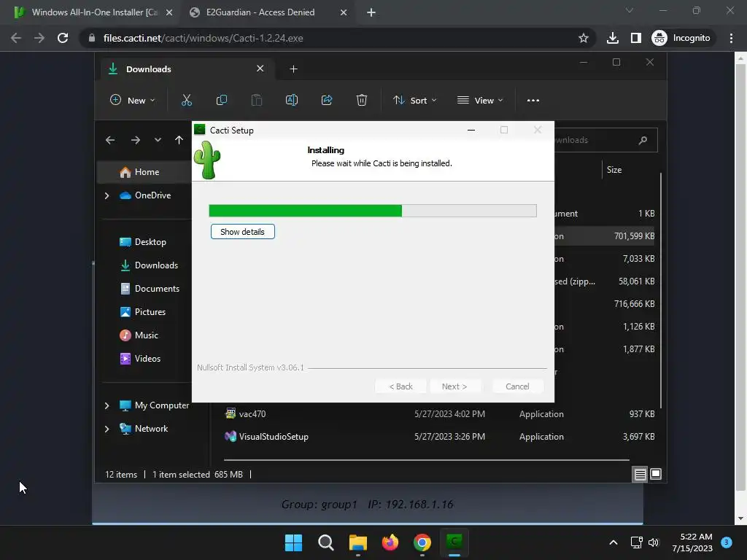Close the E2Guardian tab

(344, 12)
